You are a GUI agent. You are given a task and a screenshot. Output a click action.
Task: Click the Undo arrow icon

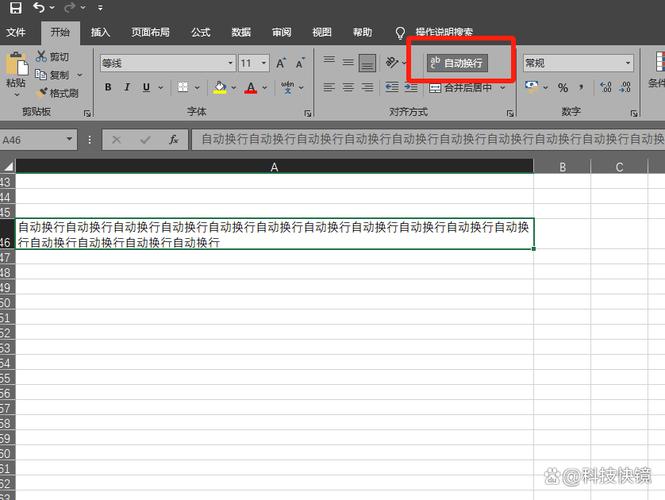pyautogui.click(x=38, y=8)
